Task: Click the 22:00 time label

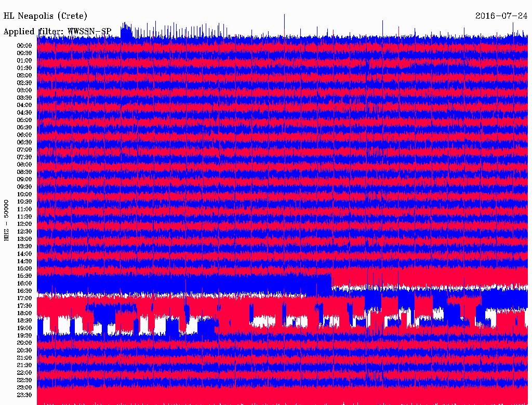Action: click(24, 373)
